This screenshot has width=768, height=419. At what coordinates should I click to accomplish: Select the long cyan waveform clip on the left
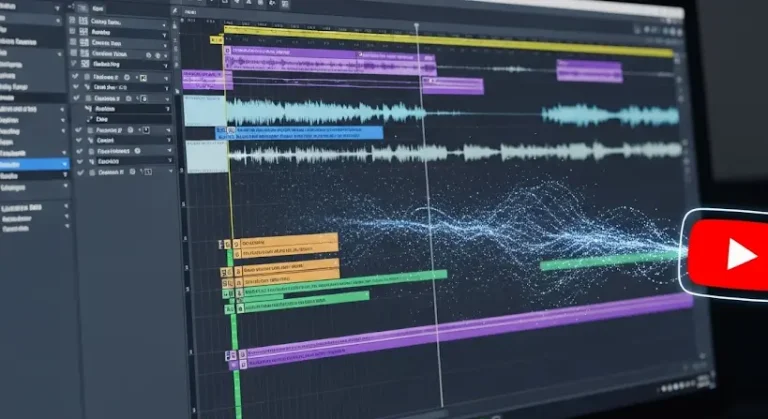pyautogui.click(x=326, y=112)
